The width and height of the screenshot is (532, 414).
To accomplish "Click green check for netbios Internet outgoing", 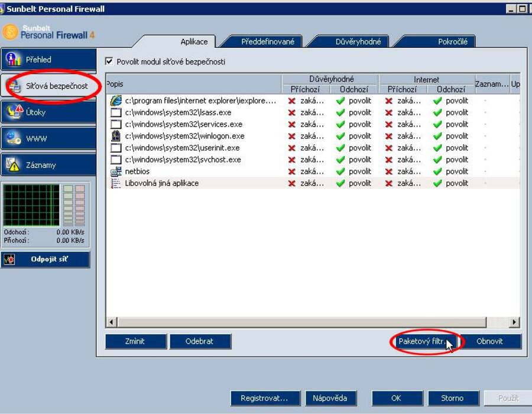I will tap(437, 172).
